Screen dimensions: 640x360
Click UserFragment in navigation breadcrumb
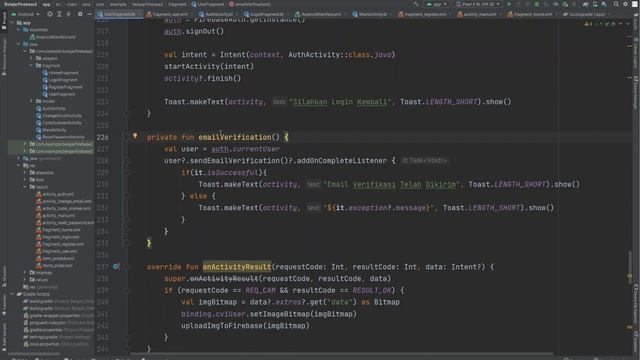pos(208,4)
